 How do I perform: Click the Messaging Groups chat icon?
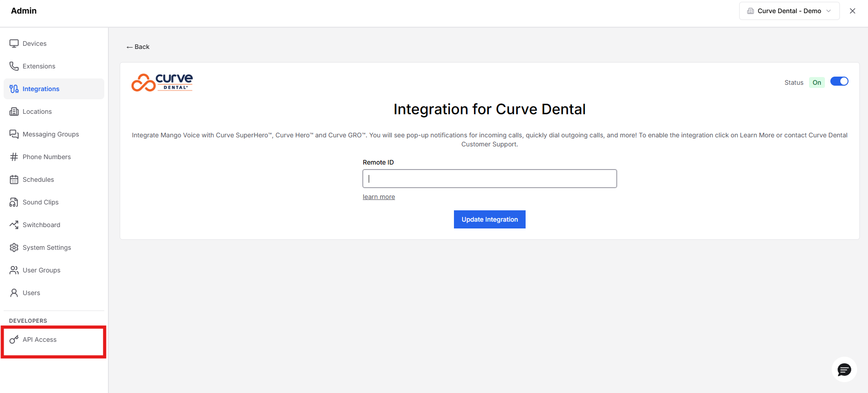(14, 134)
